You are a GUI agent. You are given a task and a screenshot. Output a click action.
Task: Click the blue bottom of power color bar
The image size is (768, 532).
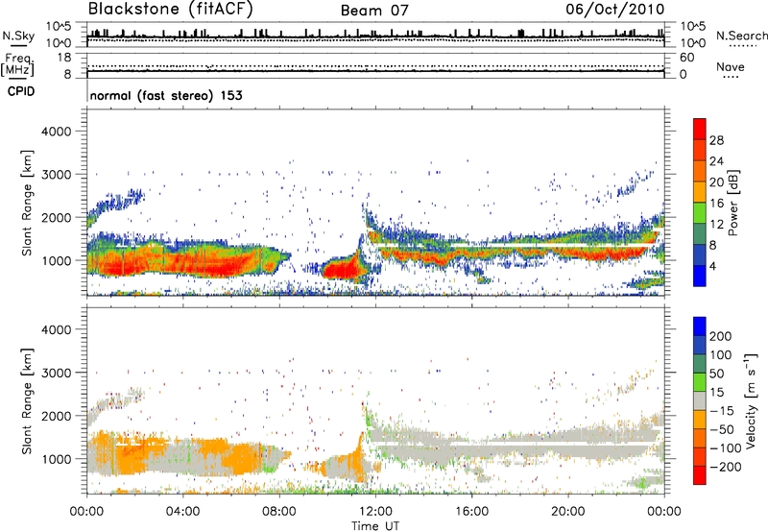click(x=700, y=276)
